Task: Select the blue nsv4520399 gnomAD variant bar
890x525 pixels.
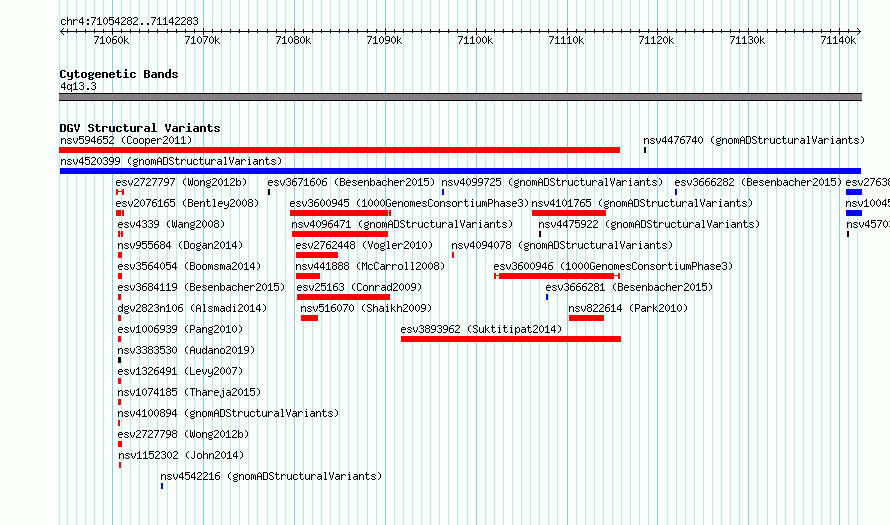Action: [x=460, y=171]
